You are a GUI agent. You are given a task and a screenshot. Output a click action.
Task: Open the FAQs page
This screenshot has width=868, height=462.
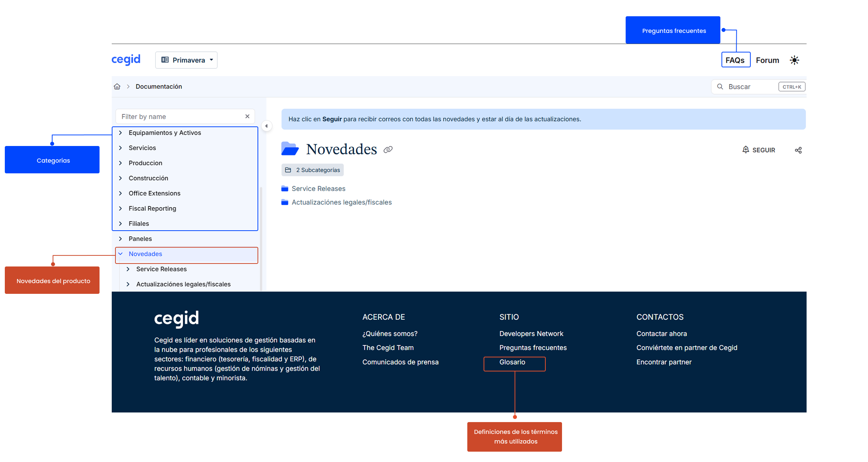point(736,60)
